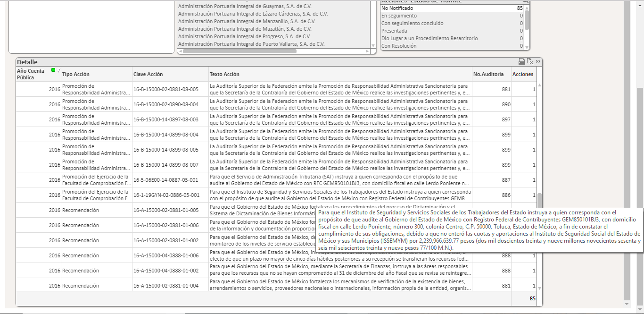This screenshot has height=314, width=644.
Task: Select 'Con seguimiento concluido' status
Action: [x=452, y=23]
